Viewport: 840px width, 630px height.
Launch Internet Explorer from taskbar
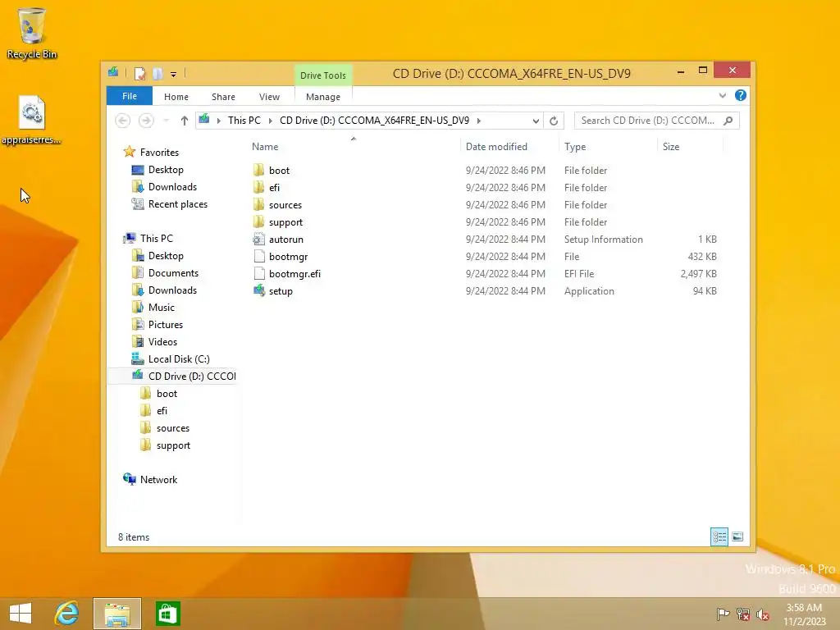pyautogui.click(x=67, y=614)
